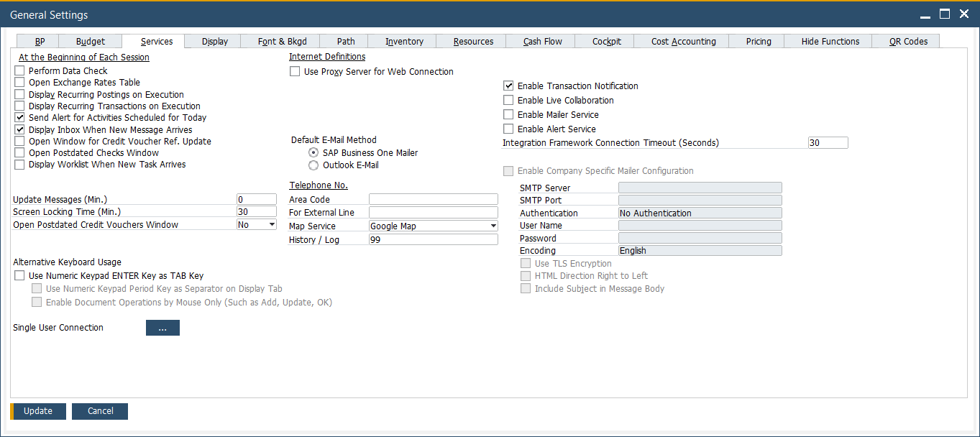Select Outlook E-Mail radio button

tap(313, 165)
